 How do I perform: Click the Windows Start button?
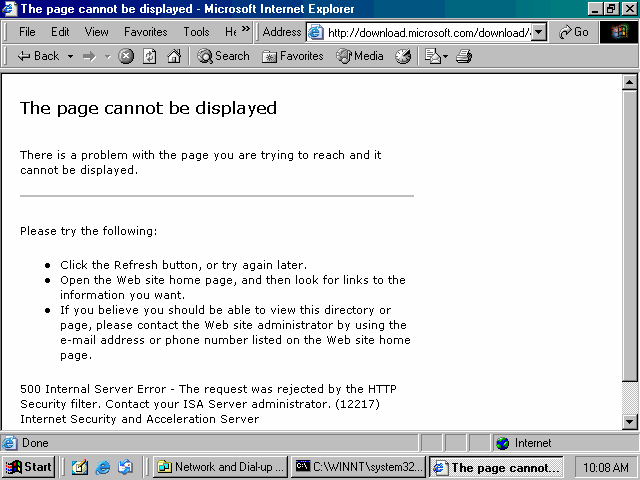coord(28,467)
